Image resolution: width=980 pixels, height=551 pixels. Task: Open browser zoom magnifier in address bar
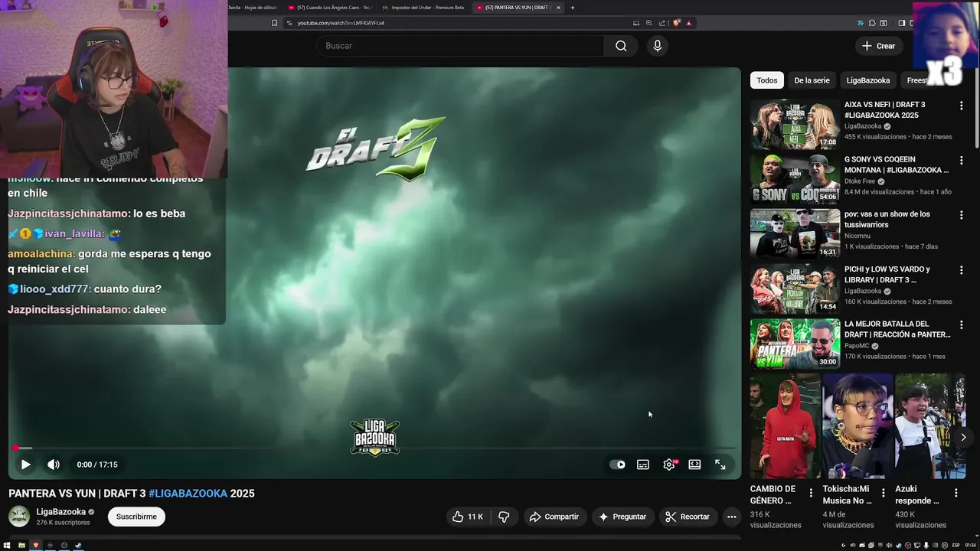[649, 23]
